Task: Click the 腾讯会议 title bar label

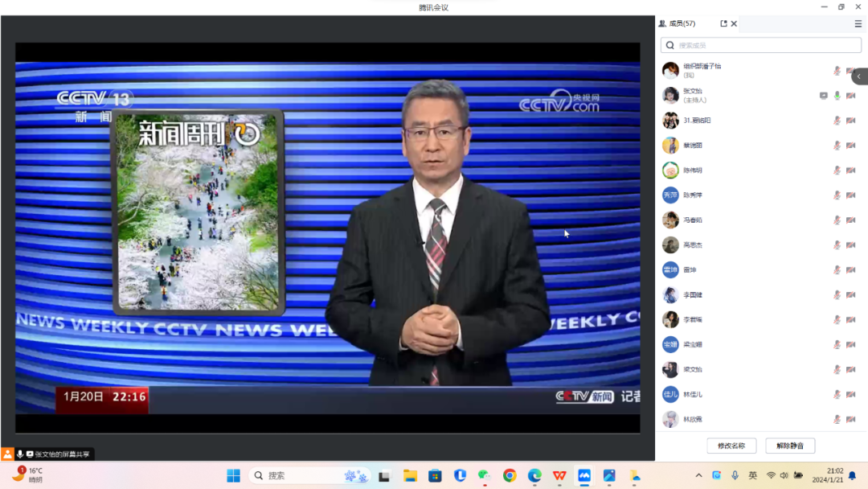Action: click(x=434, y=7)
